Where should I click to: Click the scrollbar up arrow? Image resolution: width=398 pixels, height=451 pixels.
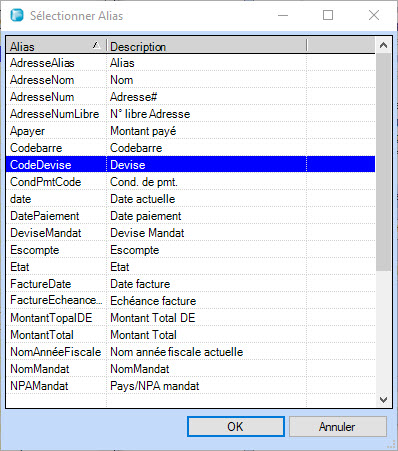click(383, 45)
